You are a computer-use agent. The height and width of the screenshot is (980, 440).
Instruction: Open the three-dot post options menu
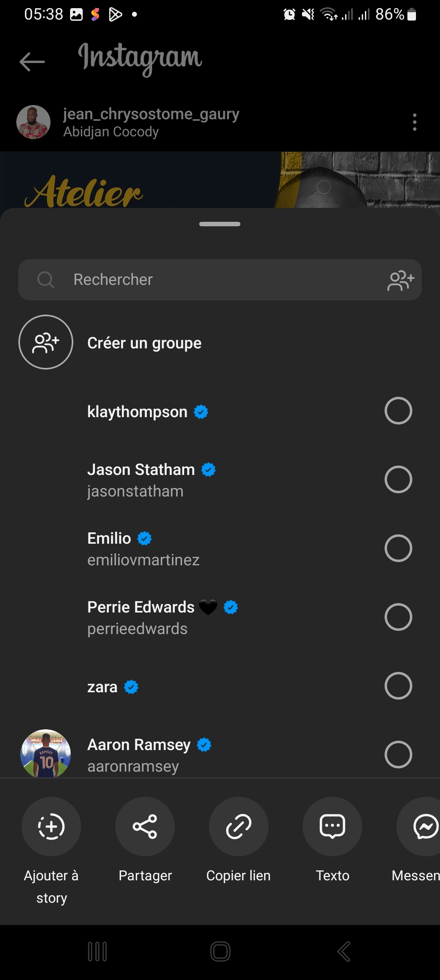414,122
